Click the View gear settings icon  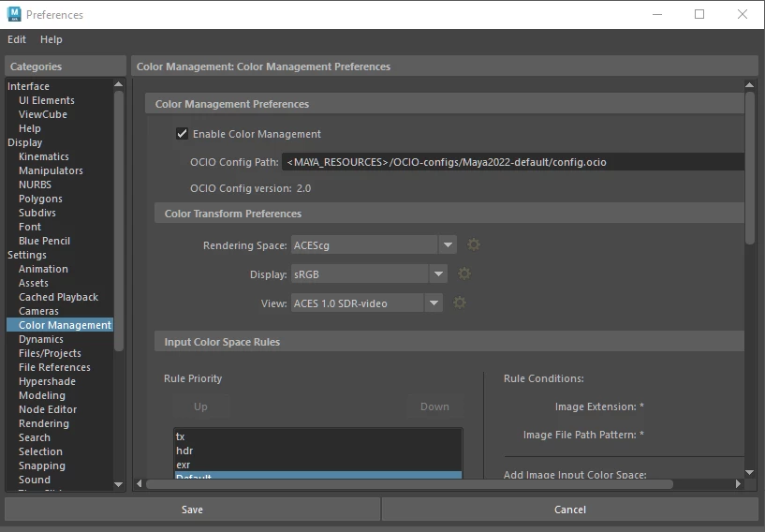(460, 303)
